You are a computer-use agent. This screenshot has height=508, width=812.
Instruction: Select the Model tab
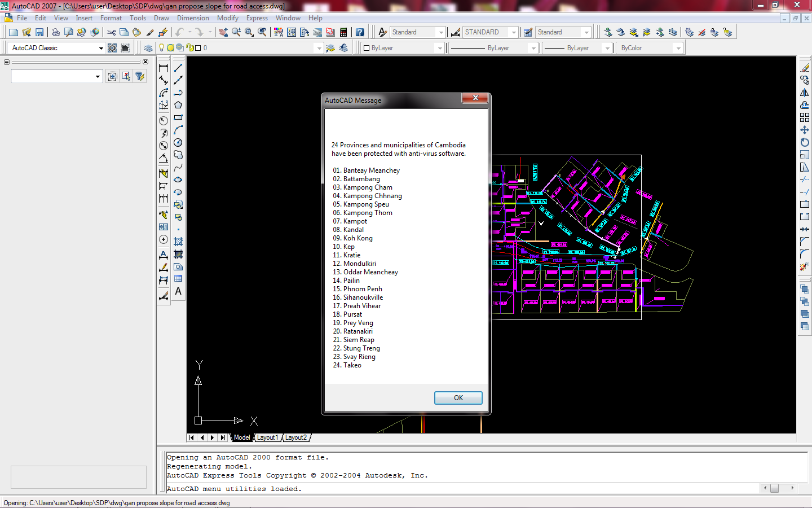coord(242,437)
